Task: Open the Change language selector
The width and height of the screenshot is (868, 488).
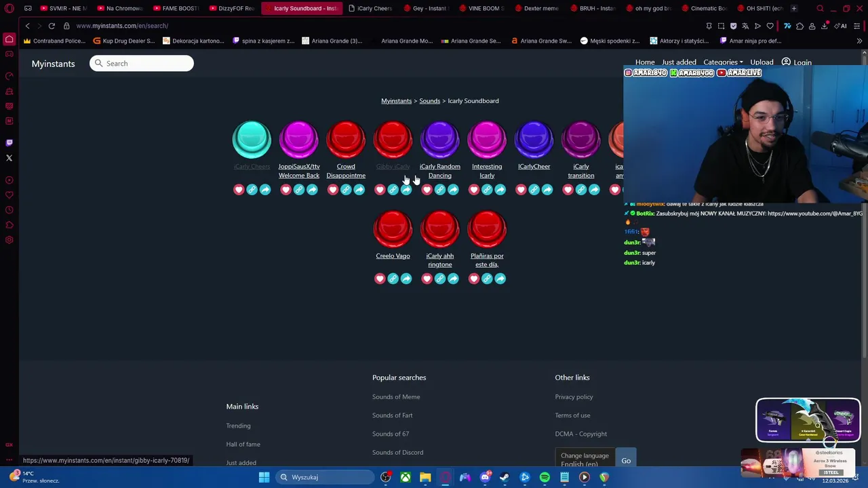Action: click(x=585, y=460)
